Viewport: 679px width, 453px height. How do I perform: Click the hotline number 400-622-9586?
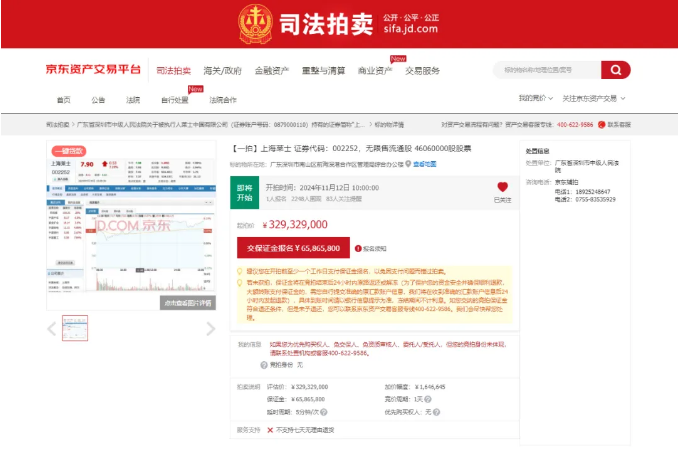click(575, 125)
